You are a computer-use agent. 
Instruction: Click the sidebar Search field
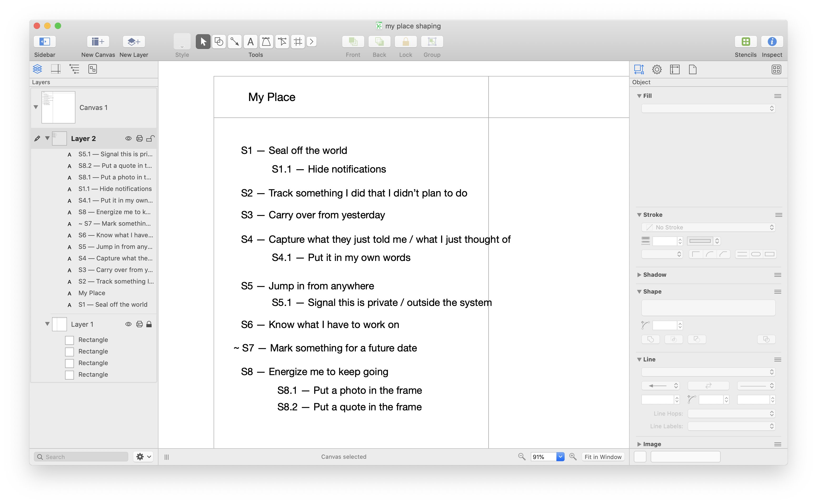pos(81,457)
